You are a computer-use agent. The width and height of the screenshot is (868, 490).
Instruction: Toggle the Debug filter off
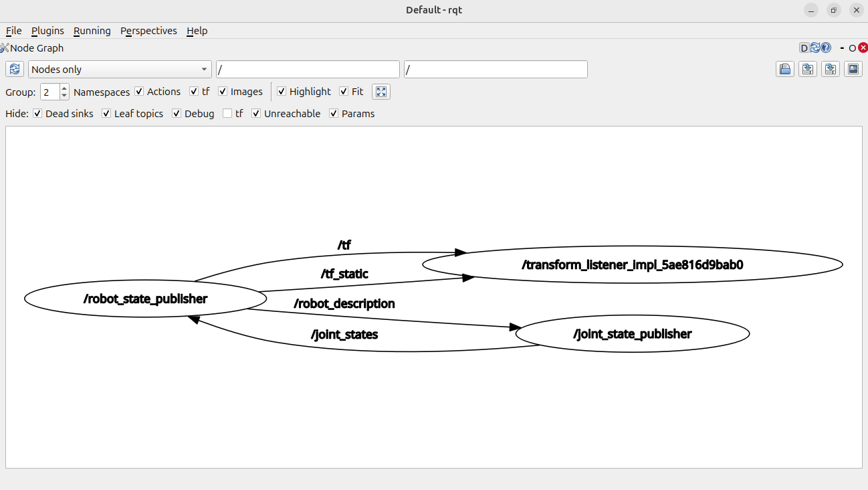click(176, 113)
